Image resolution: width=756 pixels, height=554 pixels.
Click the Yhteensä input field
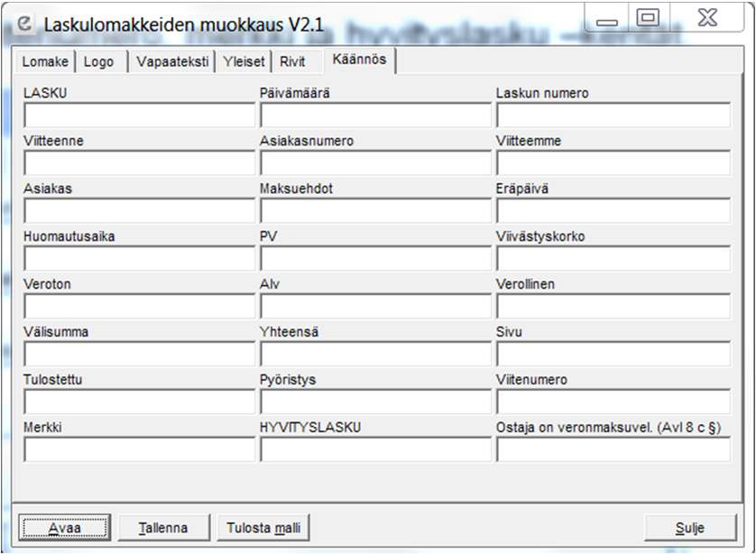click(375, 354)
